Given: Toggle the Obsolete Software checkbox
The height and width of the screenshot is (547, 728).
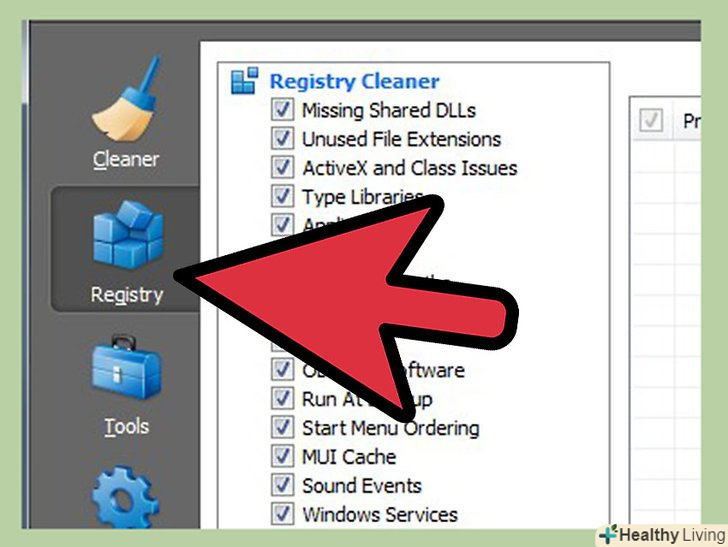Looking at the screenshot, I should point(282,370).
